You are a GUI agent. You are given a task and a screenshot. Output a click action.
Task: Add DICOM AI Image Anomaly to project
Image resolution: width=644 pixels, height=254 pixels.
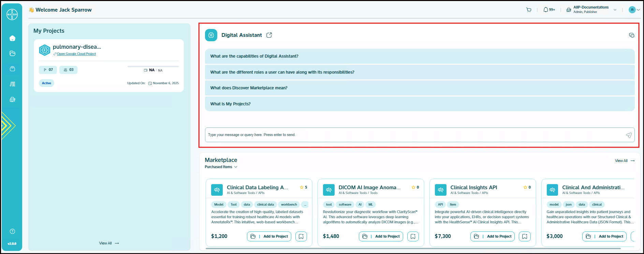(x=381, y=236)
